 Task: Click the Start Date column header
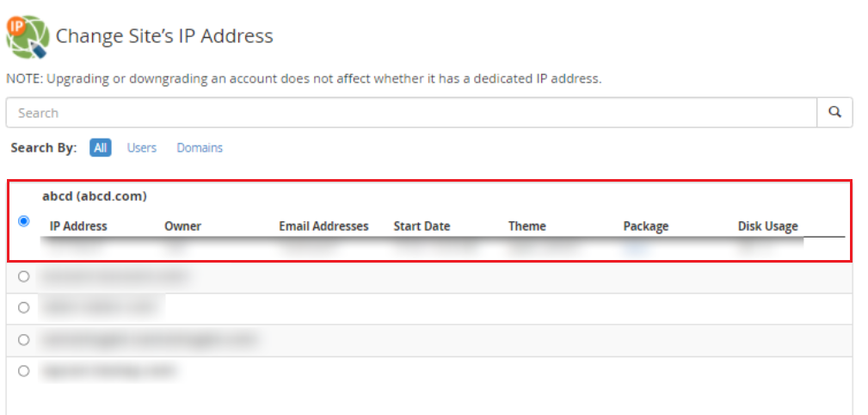422,226
